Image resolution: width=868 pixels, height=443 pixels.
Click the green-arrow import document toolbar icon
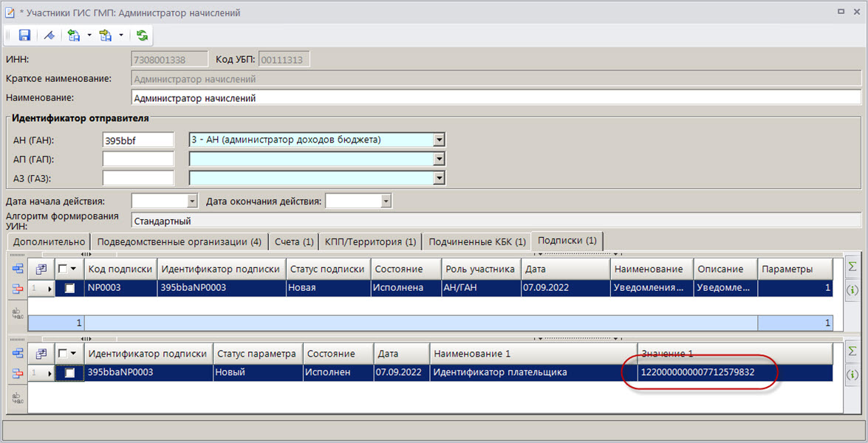[73, 35]
